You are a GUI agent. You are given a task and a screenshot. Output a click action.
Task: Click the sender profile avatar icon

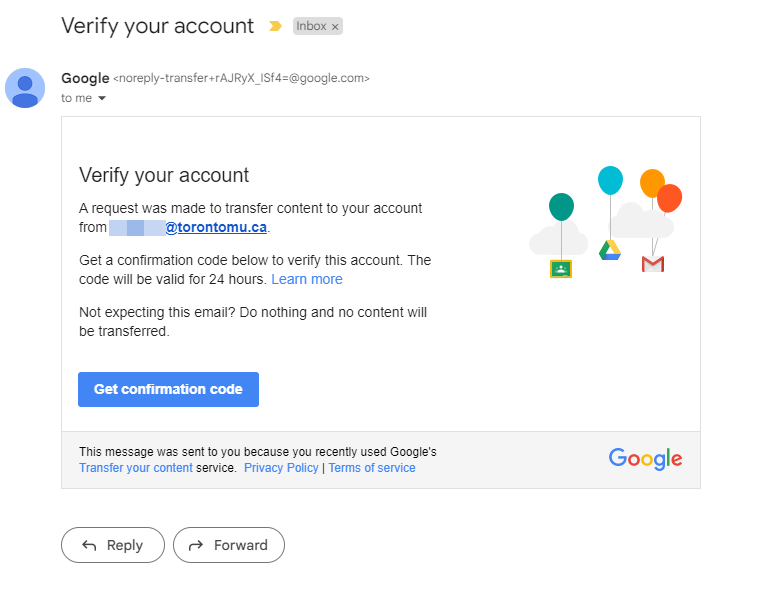point(25,88)
